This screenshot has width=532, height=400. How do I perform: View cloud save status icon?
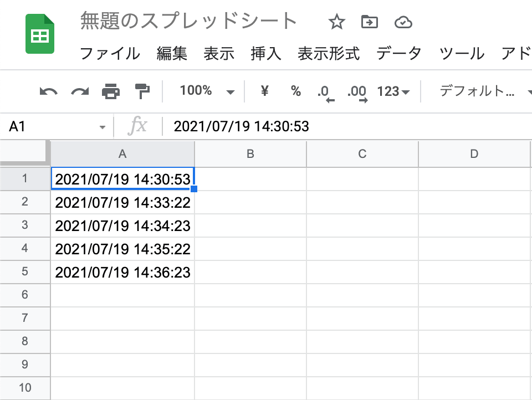[403, 22]
